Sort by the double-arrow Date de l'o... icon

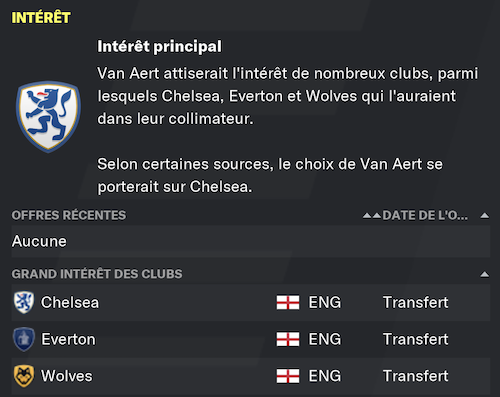pos(372,216)
